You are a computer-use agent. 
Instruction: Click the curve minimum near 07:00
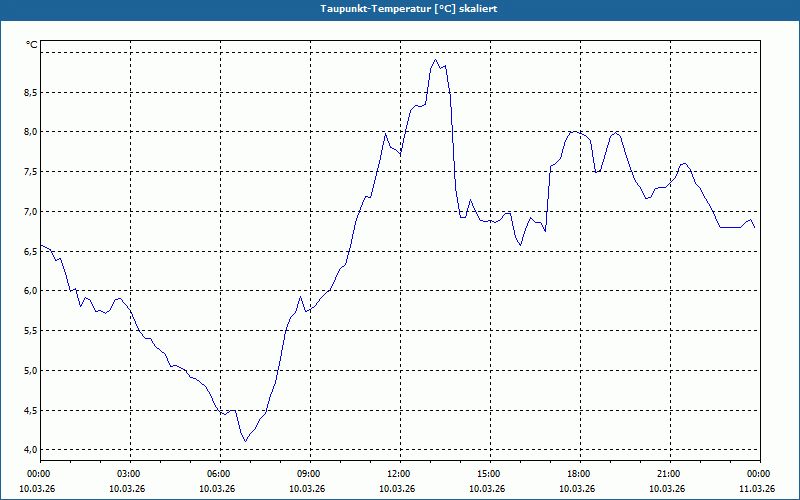245,441
